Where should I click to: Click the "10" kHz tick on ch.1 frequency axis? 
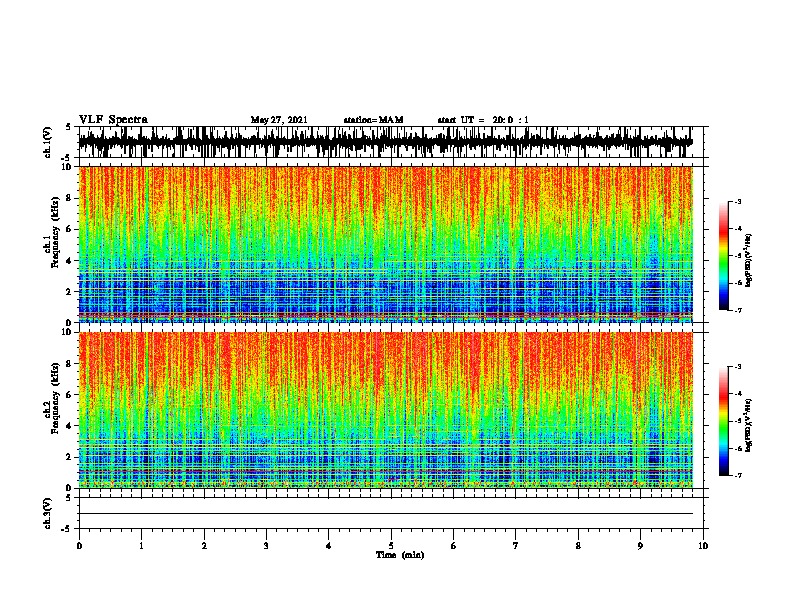coord(67,167)
